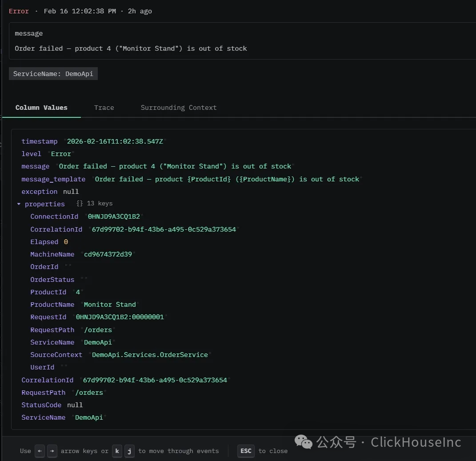Open the Surrounding Context tab
This screenshot has height=461, width=476.
click(x=179, y=108)
